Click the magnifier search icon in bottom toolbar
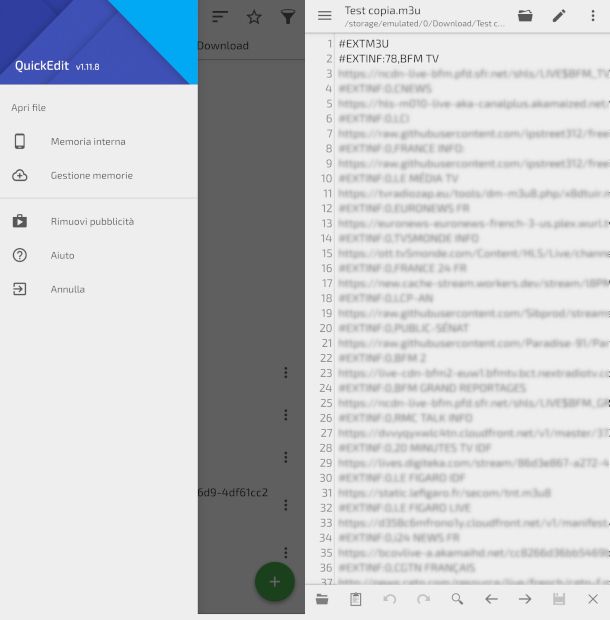Image resolution: width=610 pixels, height=620 pixels. (457, 599)
